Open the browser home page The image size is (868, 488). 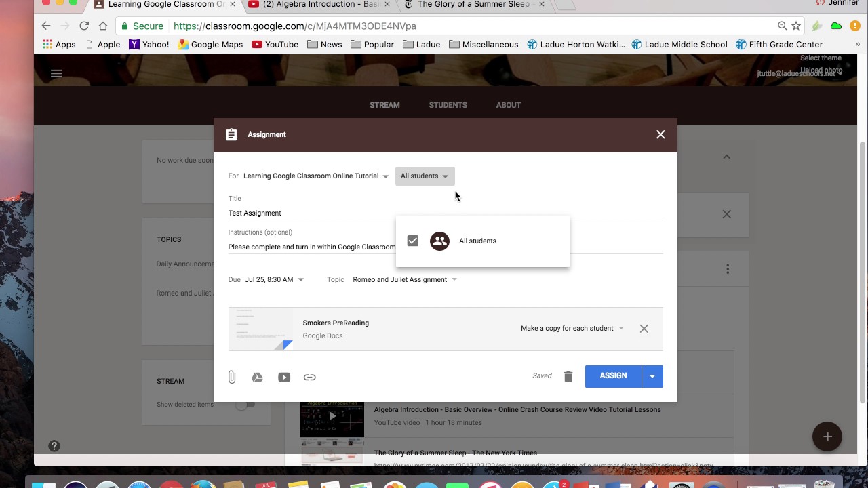[x=103, y=26]
